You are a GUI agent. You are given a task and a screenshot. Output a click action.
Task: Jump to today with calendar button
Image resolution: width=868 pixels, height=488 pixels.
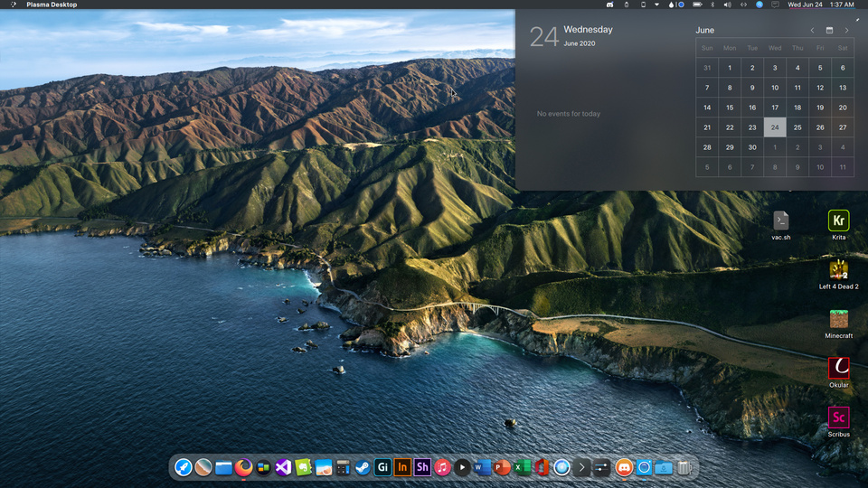(x=829, y=30)
